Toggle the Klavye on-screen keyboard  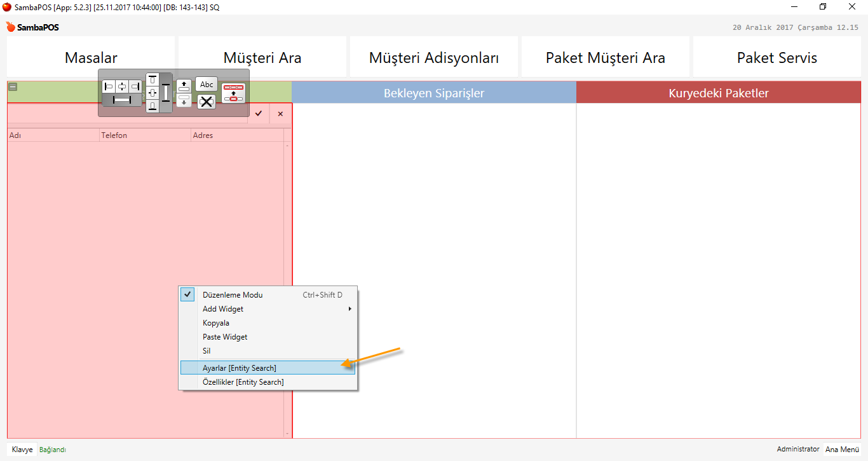(22, 450)
